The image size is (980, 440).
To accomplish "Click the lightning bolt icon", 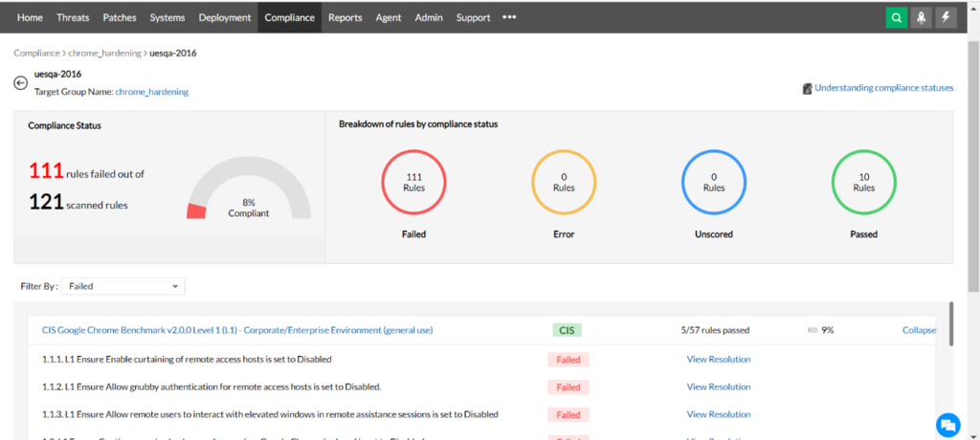I will [x=946, y=17].
